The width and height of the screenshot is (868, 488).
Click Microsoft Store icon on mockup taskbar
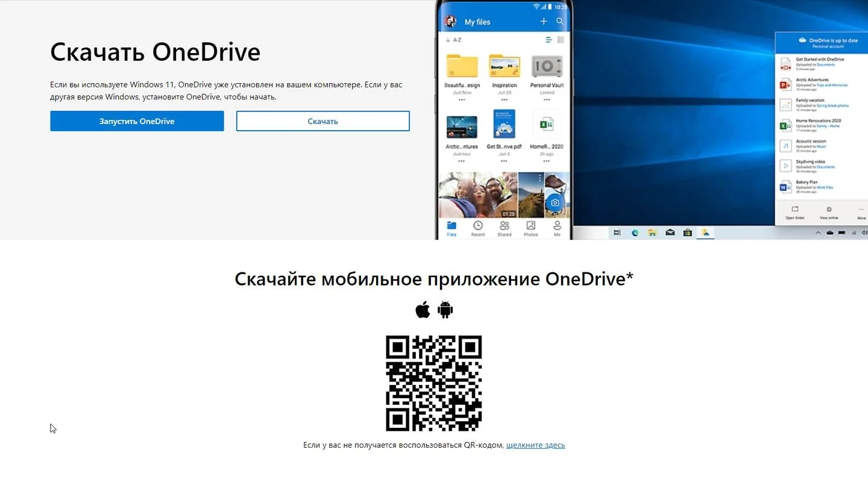(x=687, y=233)
